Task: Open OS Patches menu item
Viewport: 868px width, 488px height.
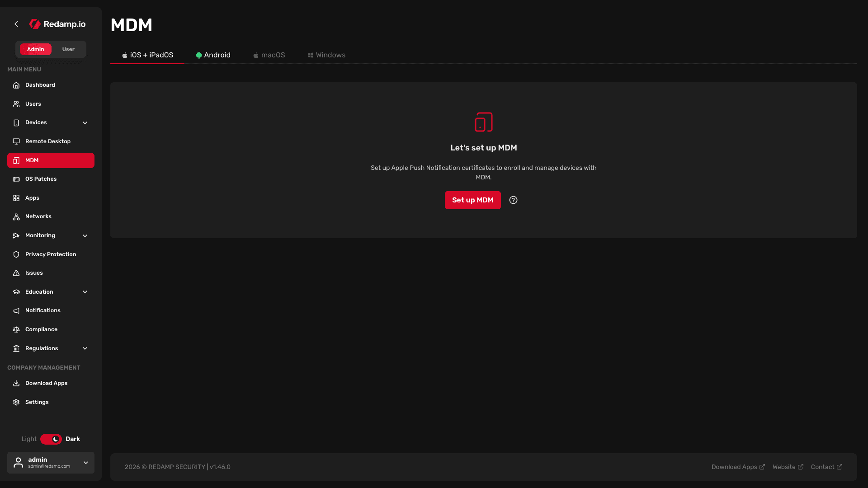Action: click(x=51, y=179)
